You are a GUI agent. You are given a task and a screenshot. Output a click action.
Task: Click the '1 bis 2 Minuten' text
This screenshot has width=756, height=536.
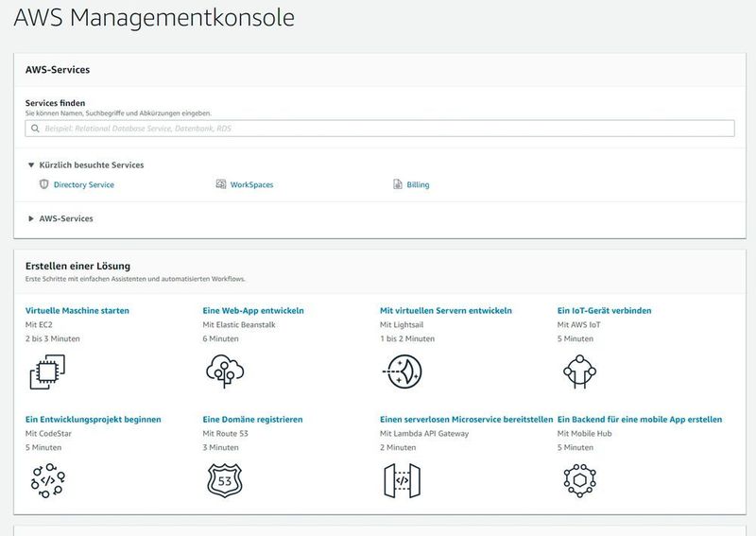pos(407,338)
